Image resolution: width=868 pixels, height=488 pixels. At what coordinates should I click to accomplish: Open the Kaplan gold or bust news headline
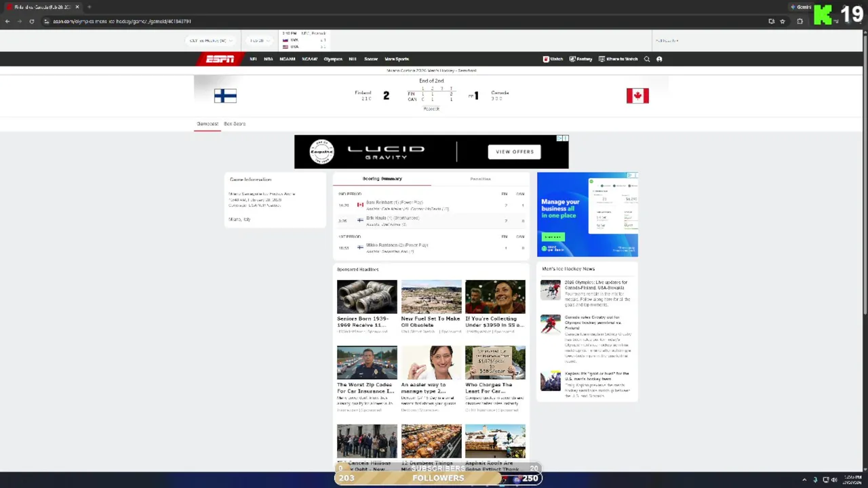click(x=597, y=376)
